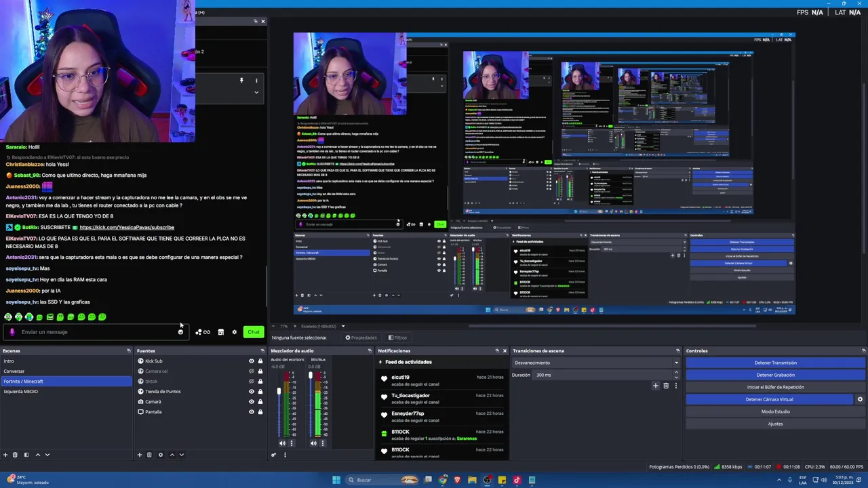Open Audio del escritorio options menu dots
Screen dimensions: 868x488
[x=292, y=443]
